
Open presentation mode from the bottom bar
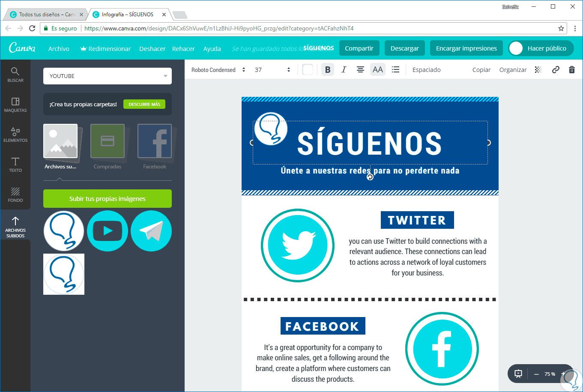click(518, 374)
